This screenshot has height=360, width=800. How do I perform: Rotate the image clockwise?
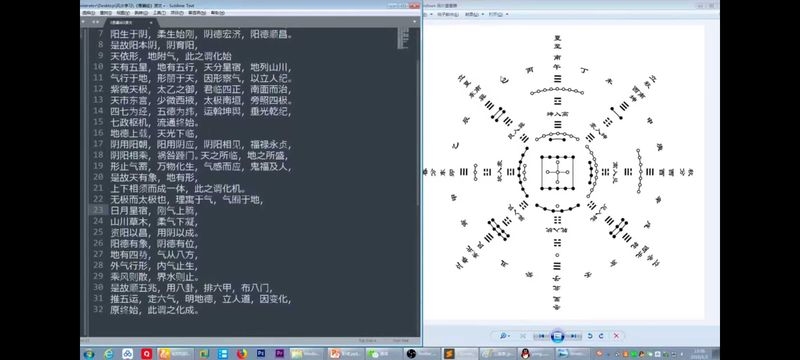(602, 336)
